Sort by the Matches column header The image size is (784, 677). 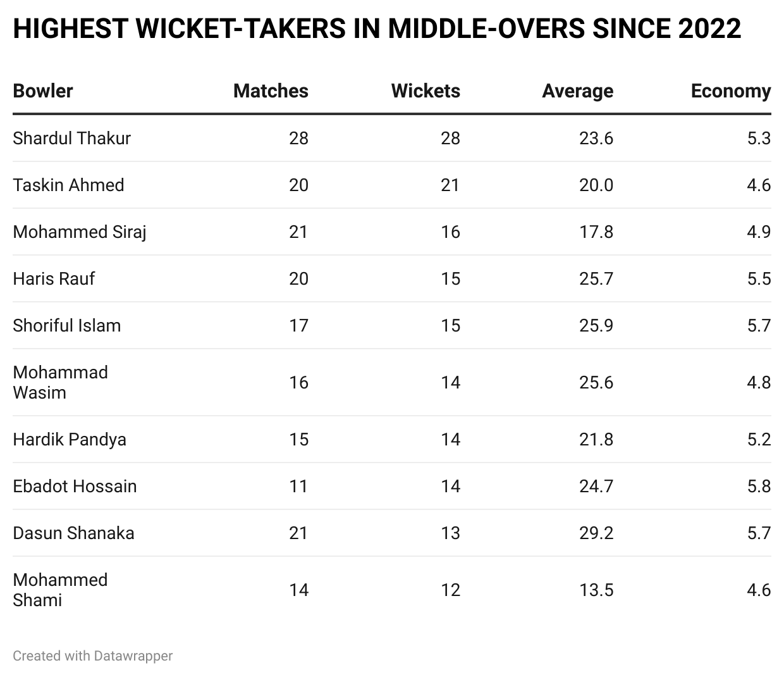coord(271,91)
